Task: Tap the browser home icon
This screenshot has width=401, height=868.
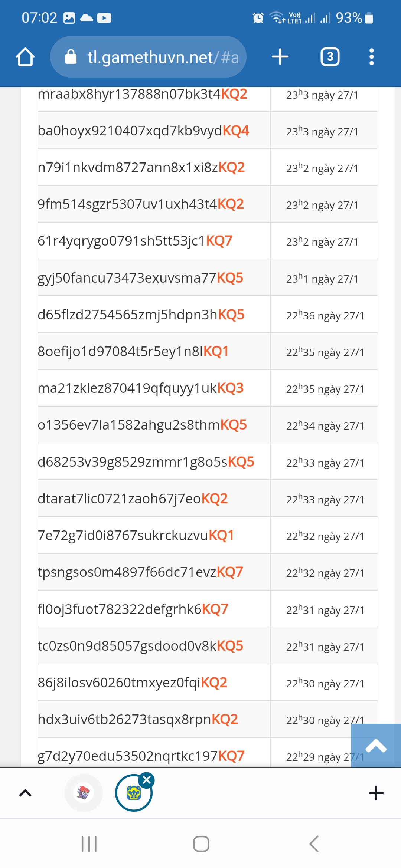Action: click(25, 57)
